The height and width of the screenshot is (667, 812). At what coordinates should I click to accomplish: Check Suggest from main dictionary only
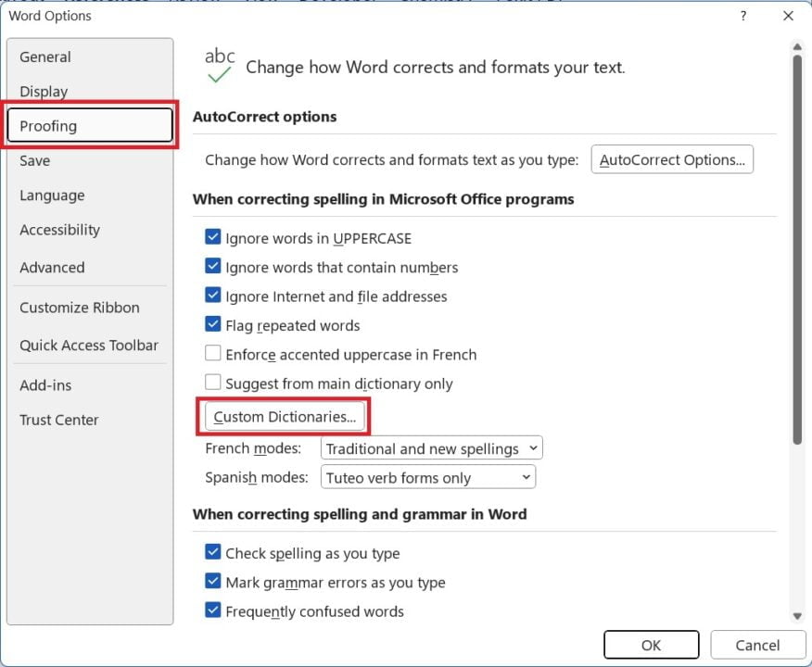(x=212, y=383)
